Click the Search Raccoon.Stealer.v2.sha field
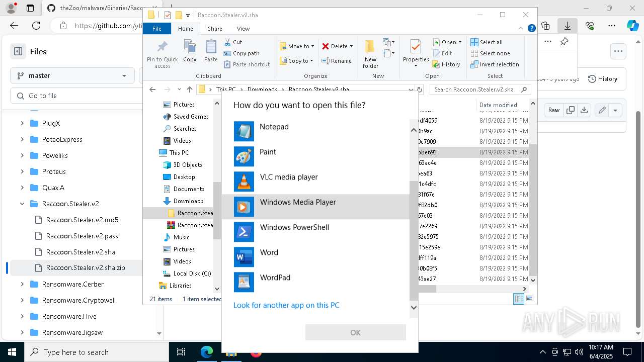The width and height of the screenshot is (644, 362). [x=480, y=89]
